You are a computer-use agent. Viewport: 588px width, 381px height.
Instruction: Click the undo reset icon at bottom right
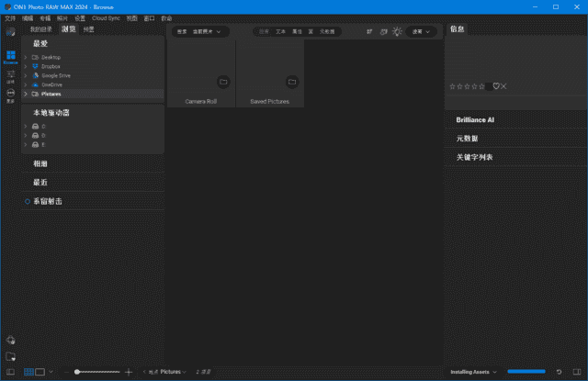pos(559,372)
